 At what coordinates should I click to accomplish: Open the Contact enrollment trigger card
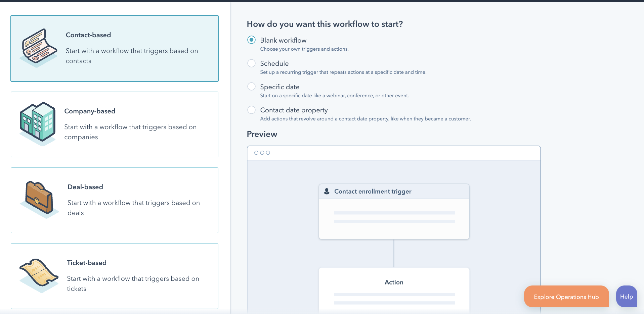coord(394,211)
